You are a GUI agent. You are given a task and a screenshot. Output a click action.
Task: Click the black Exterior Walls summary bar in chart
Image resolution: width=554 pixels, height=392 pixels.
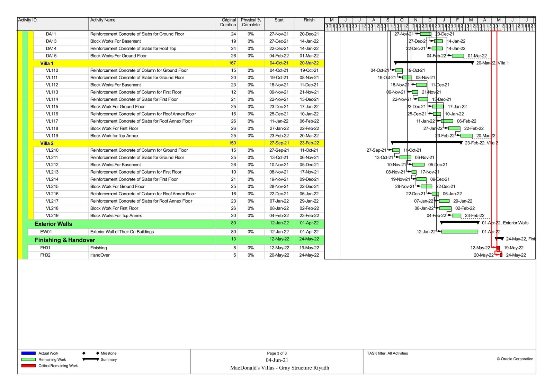coord(459,223)
